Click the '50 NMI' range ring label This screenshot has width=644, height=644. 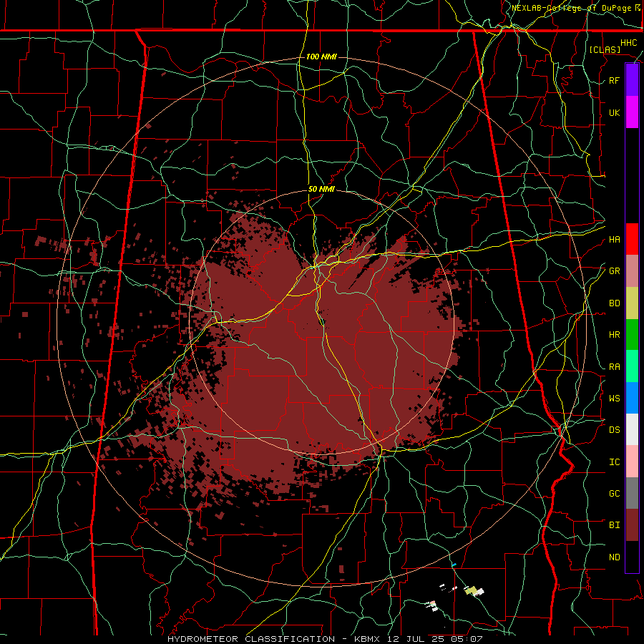[x=321, y=190]
